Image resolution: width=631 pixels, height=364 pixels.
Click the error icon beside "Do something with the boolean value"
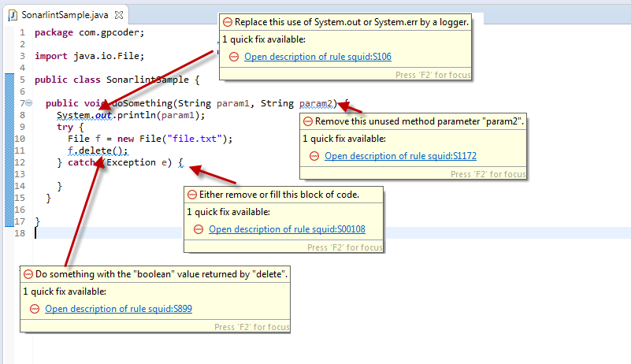28,274
